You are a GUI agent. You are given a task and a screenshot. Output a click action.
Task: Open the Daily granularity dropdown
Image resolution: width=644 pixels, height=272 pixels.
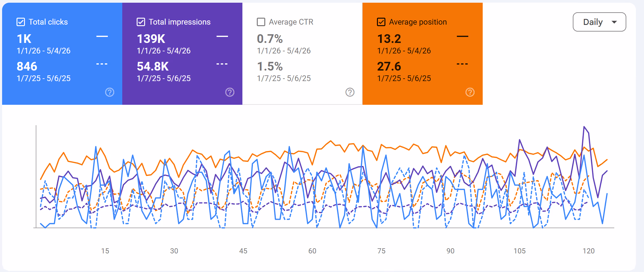pos(599,22)
